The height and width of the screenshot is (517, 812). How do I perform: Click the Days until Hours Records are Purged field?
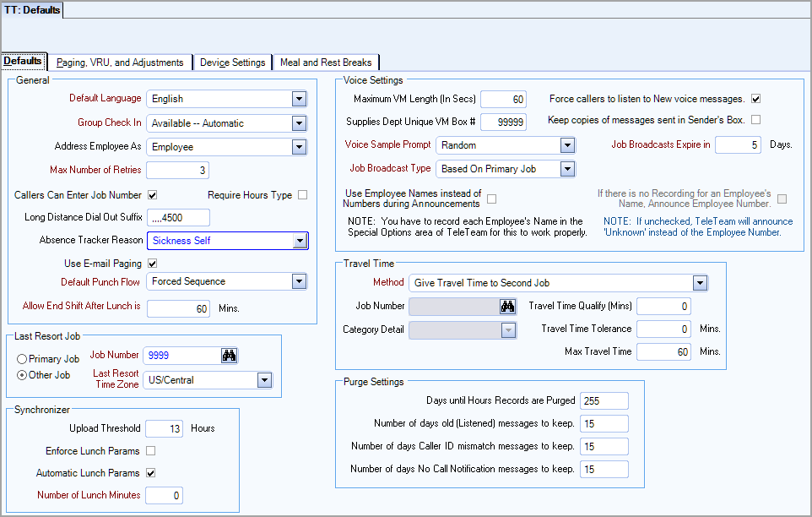pos(604,400)
